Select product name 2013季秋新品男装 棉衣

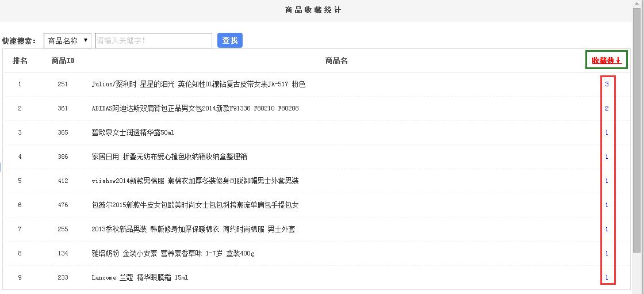click(x=193, y=229)
